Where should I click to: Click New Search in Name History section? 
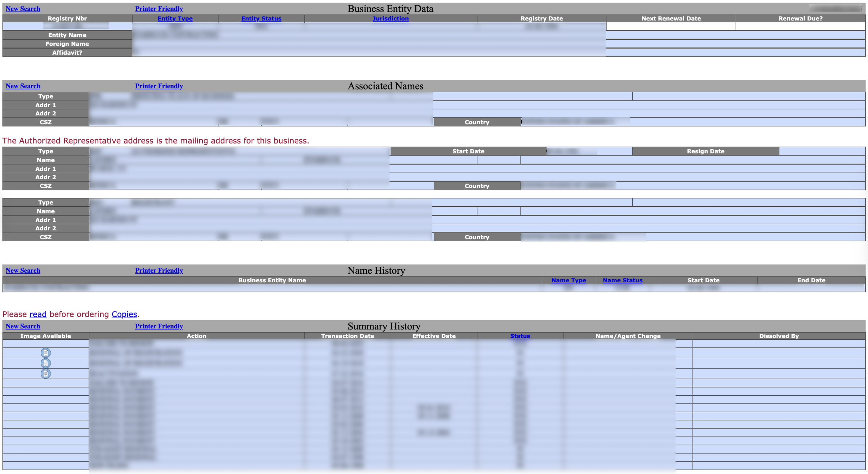[x=23, y=271]
